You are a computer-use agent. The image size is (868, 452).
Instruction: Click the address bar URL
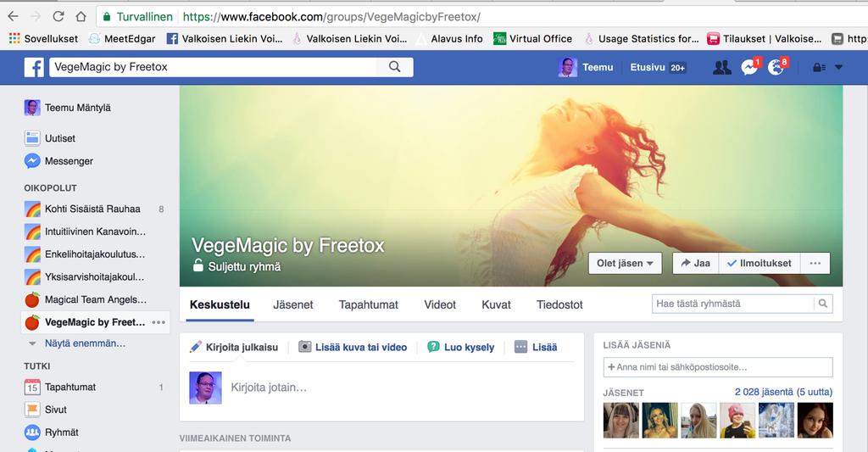point(331,17)
